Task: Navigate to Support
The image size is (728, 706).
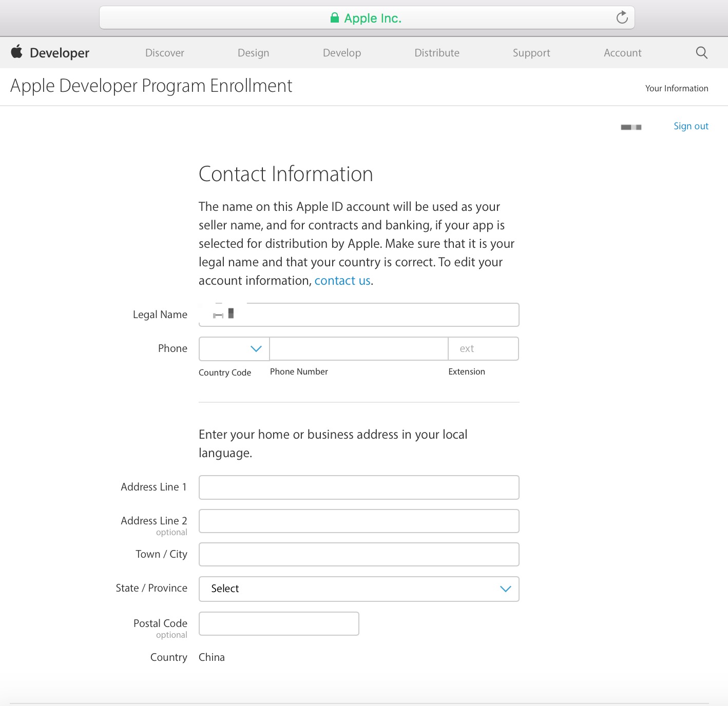Action: 531,53
